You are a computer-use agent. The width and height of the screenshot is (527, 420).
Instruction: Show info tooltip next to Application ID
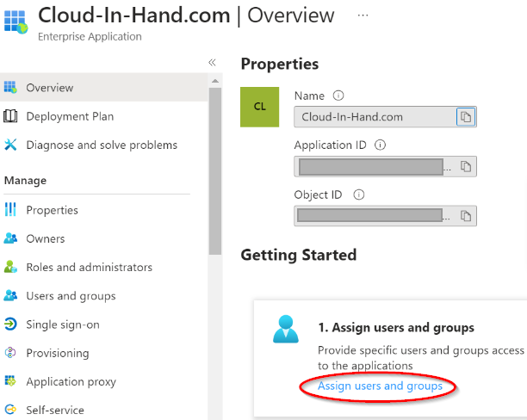tap(380, 145)
